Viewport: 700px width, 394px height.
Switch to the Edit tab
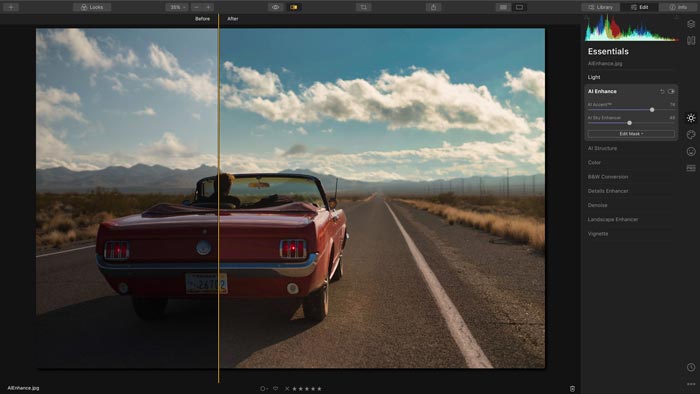click(x=639, y=7)
